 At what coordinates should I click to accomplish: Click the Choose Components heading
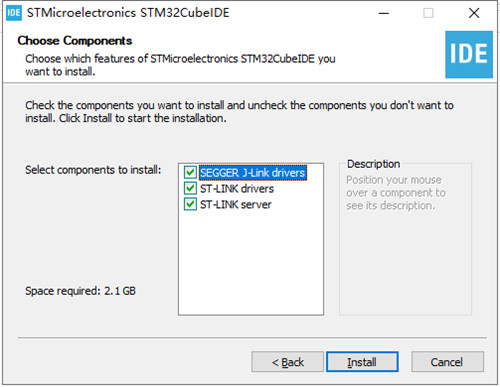(x=75, y=41)
